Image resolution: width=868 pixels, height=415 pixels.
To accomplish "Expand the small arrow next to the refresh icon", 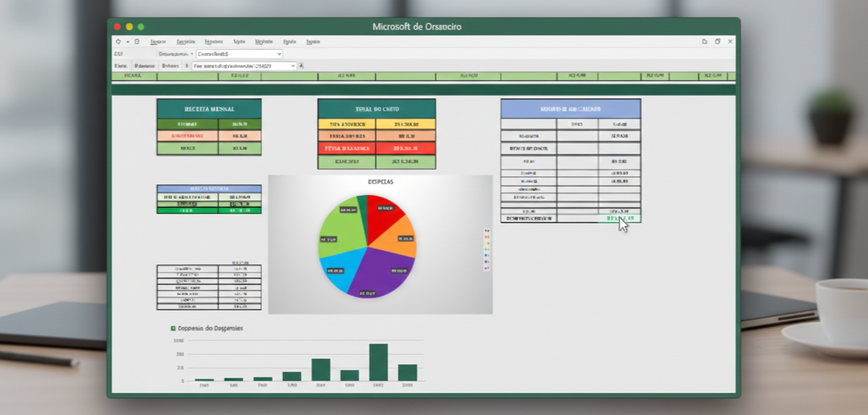I will [x=128, y=41].
